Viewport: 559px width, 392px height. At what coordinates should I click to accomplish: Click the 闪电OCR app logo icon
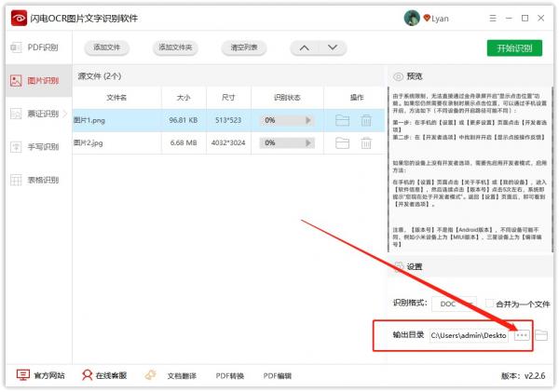19,19
